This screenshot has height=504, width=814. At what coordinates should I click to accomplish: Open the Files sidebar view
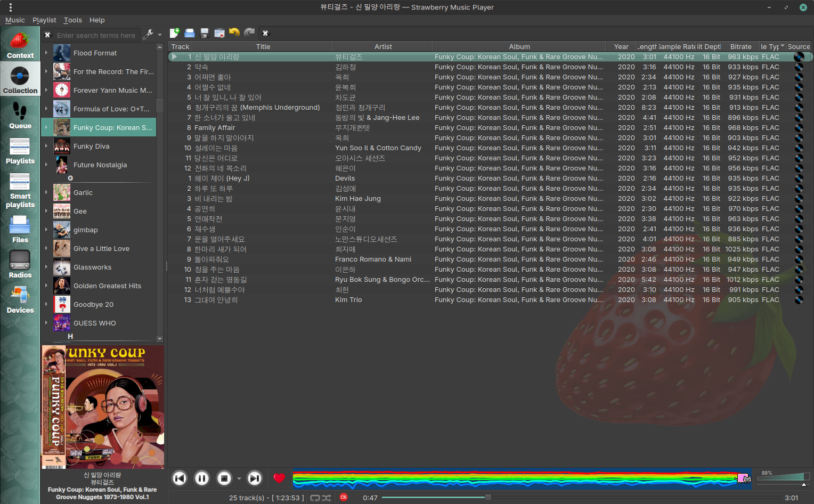[20, 229]
